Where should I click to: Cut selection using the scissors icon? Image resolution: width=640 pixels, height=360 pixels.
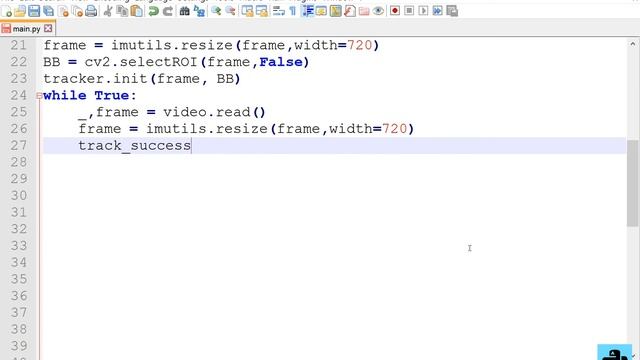pos(108,11)
